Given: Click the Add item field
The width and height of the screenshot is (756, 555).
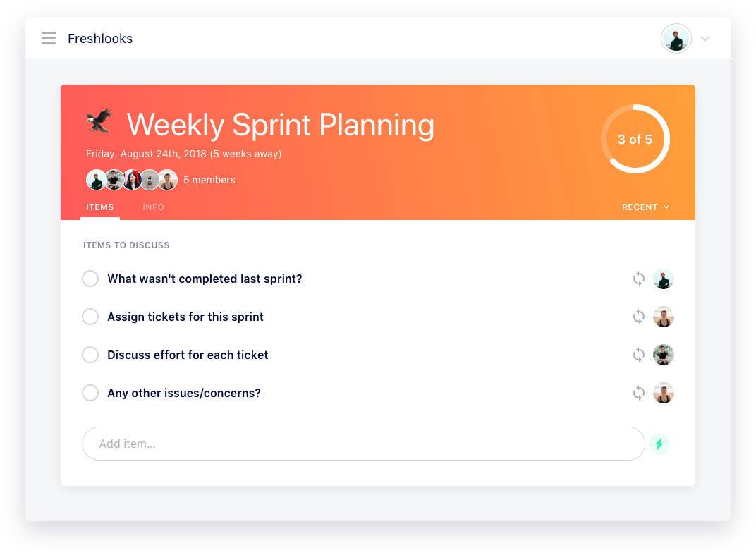Looking at the screenshot, I should (363, 444).
